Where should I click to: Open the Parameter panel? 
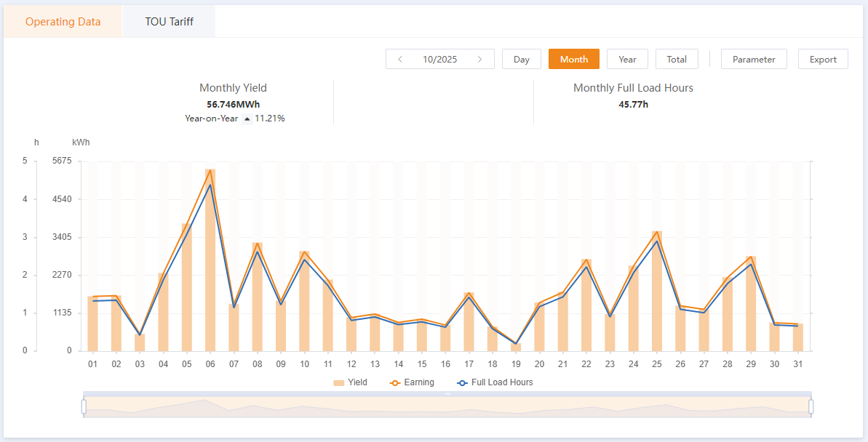point(754,59)
